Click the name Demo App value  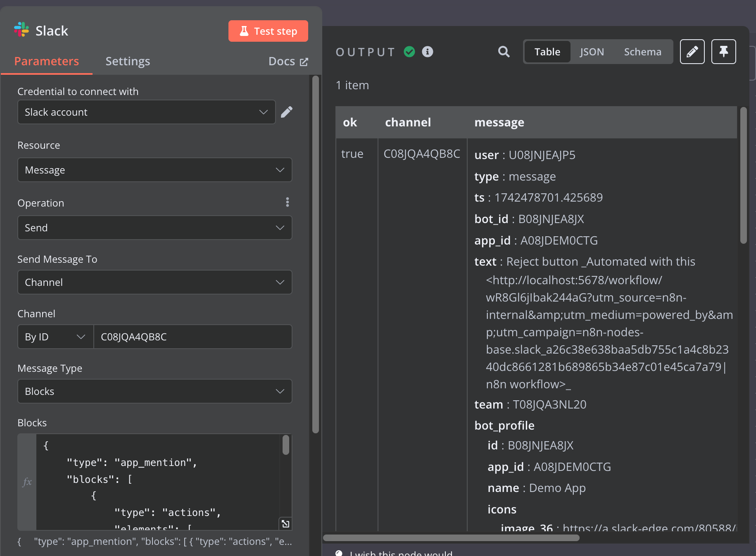click(x=557, y=488)
